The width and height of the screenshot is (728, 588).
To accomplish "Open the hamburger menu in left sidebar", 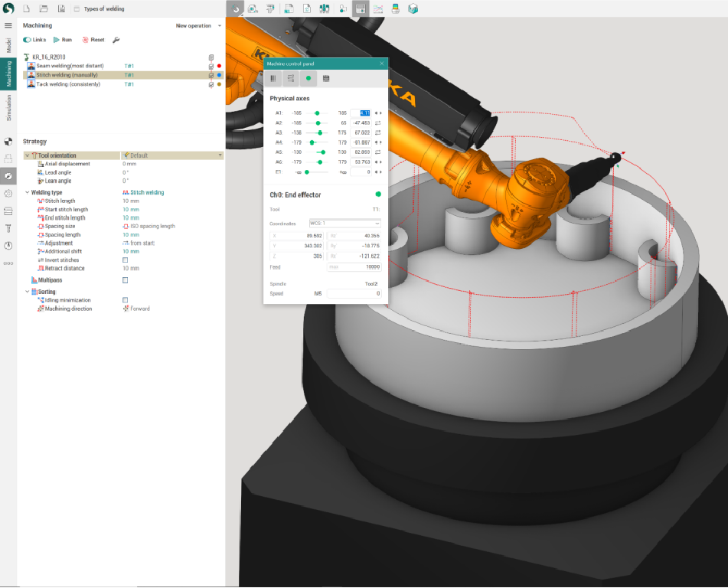I will pos(8,26).
